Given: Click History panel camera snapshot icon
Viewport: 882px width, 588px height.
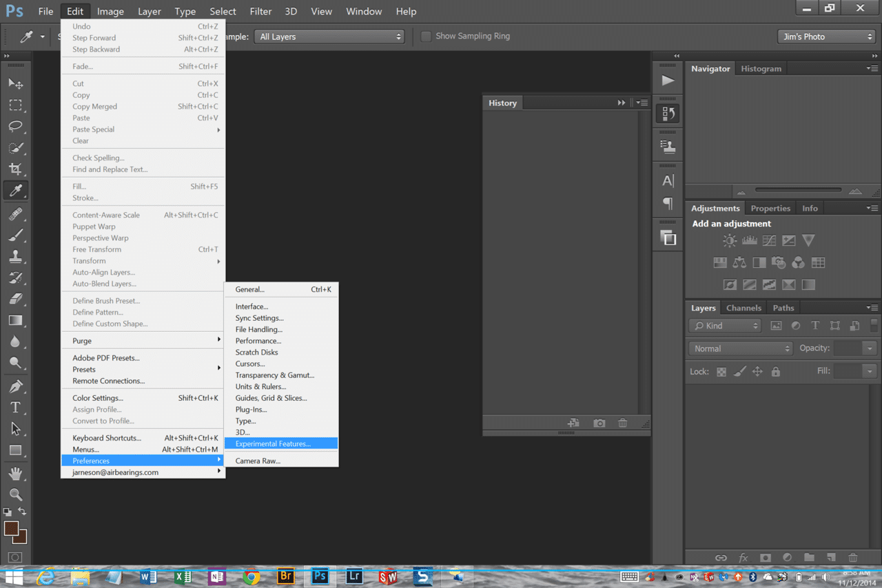Looking at the screenshot, I should pyautogui.click(x=599, y=423).
